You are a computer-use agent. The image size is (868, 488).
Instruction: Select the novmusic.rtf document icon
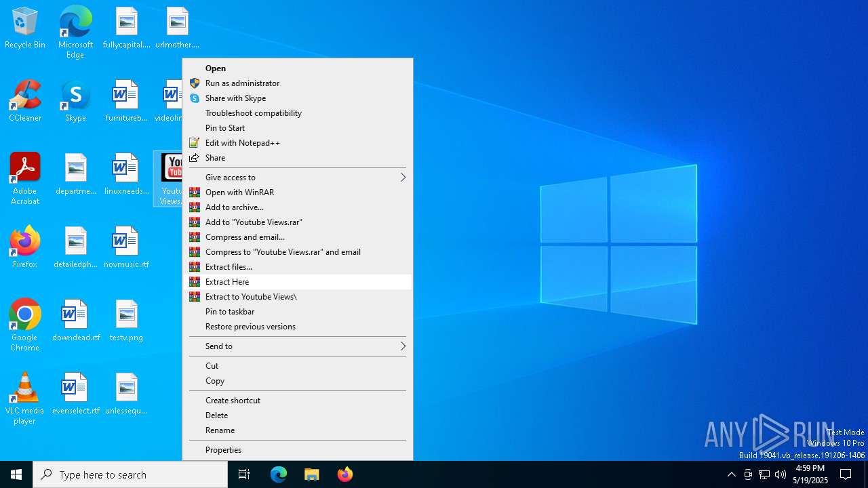click(x=126, y=248)
